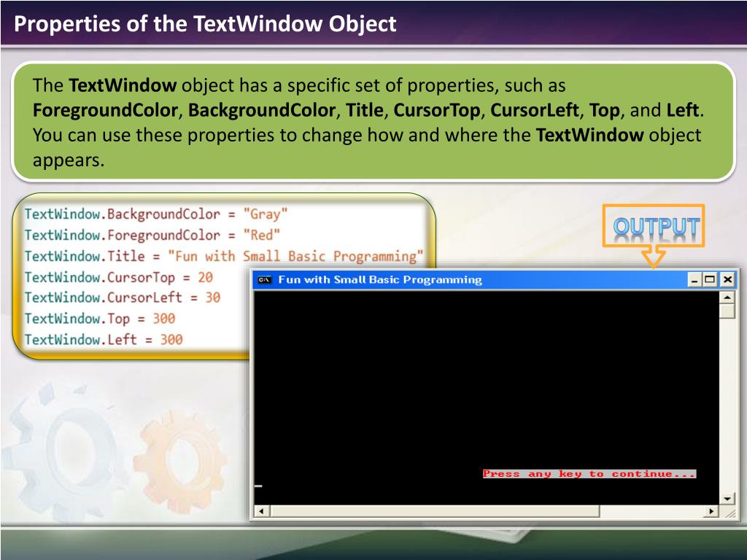Screen dimensions: 747x560
Task: Click the TextWindow.BackgroundColor code line
Action: pos(156,214)
